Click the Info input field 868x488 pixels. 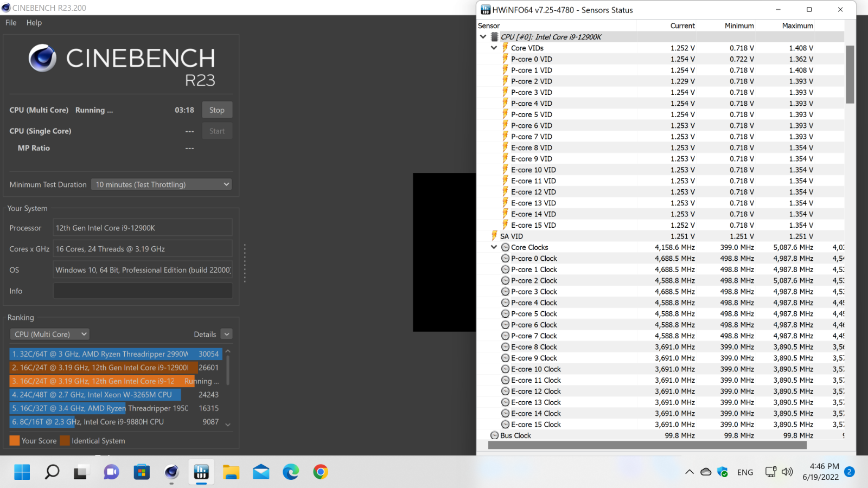[143, 291]
